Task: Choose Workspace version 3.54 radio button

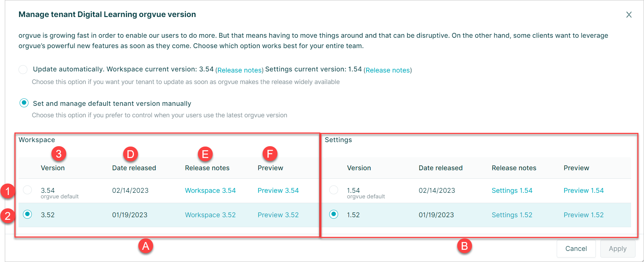Action: click(x=27, y=190)
